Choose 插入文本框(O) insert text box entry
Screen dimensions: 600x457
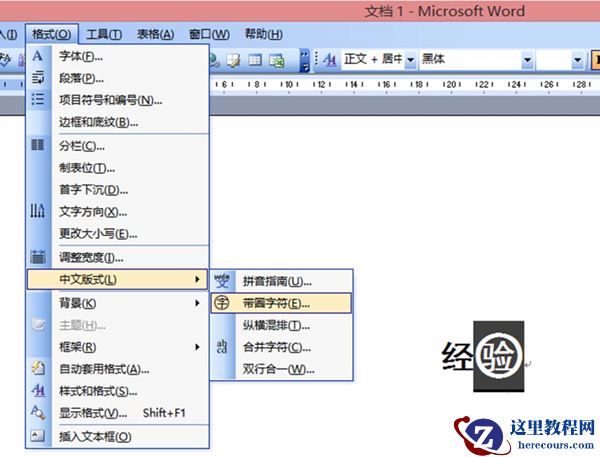click(x=117, y=437)
